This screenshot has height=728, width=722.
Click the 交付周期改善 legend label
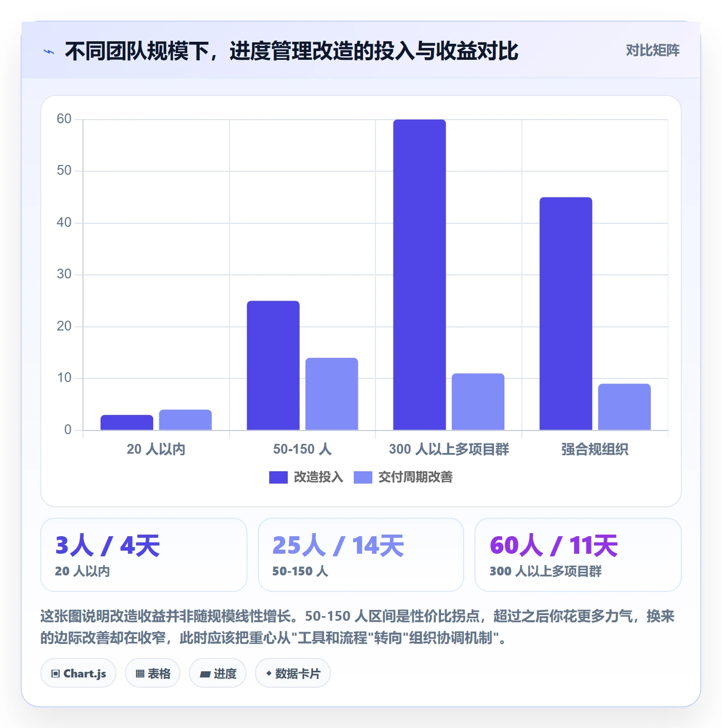click(x=415, y=477)
